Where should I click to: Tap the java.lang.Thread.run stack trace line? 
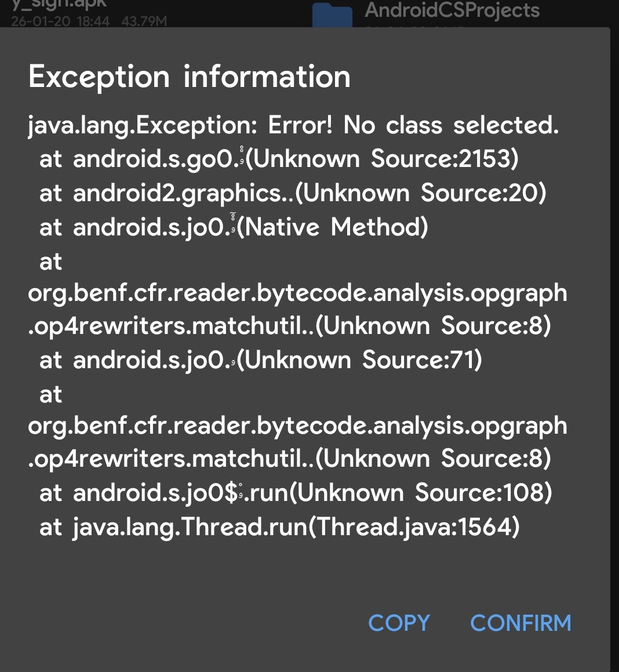click(x=279, y=526)
